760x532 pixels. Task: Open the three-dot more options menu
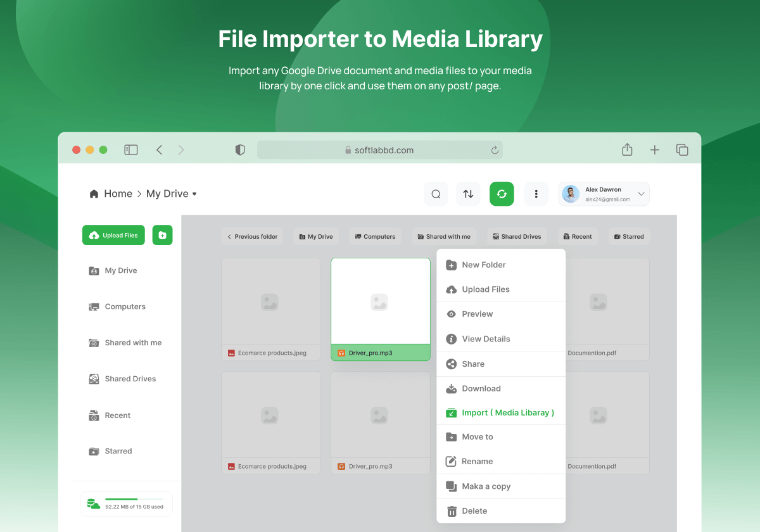point(536,194)
